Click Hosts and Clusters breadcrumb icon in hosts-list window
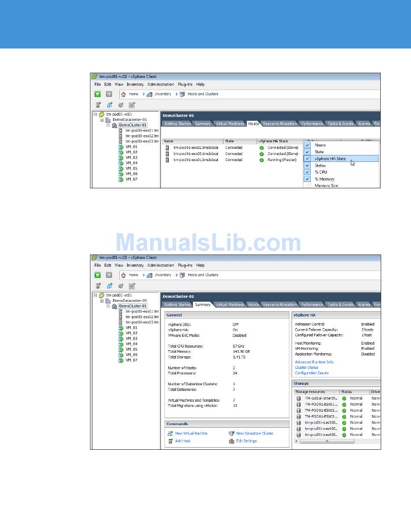The width and height of the screenshot is (411, 532). pyautogui.click(x=182, y=94)
